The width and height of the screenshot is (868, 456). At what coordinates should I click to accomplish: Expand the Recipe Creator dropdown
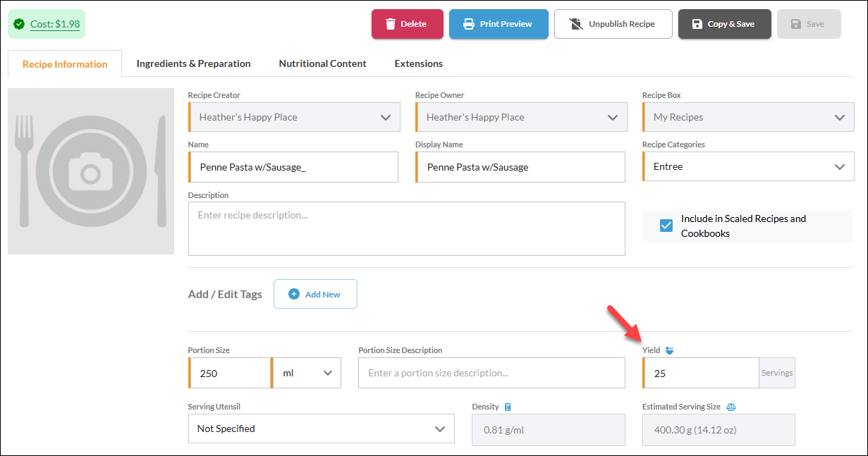pyautogui.click(x=294, y=117)
